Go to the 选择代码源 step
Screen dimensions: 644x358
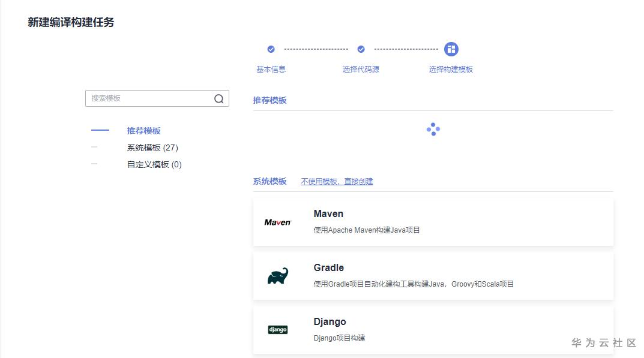(361, 69)
